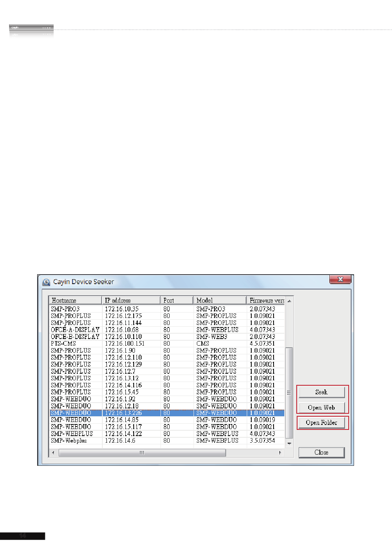Select the row with IP 172.16.13.12

click(x=167, y=378)
